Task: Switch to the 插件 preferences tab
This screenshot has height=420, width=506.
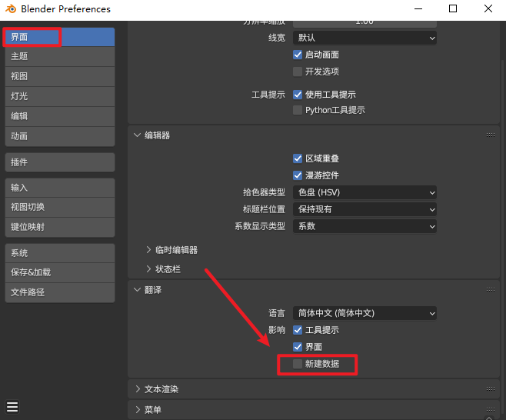Action: click(x=59, y=162)
